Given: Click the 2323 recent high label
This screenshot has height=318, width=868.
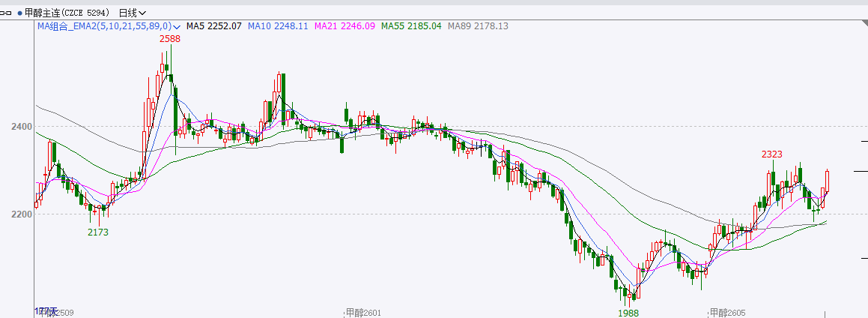Looking at the screenshot, I should point(772,154).
